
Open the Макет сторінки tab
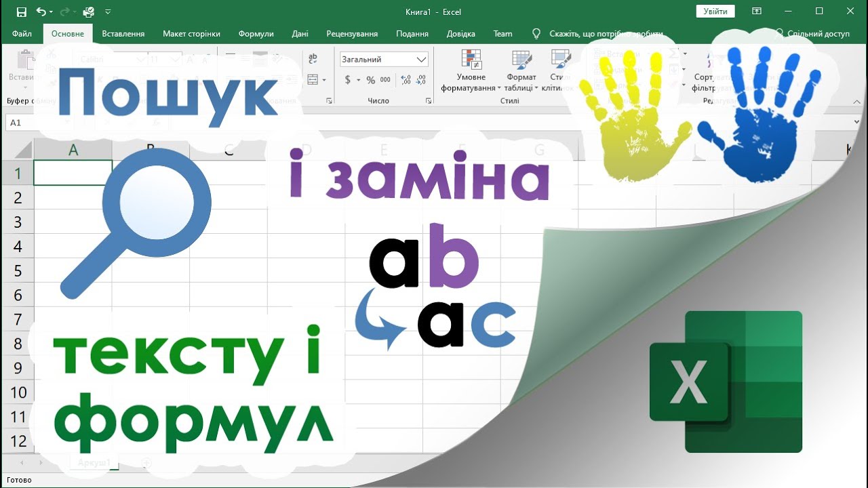click(191, 34)
